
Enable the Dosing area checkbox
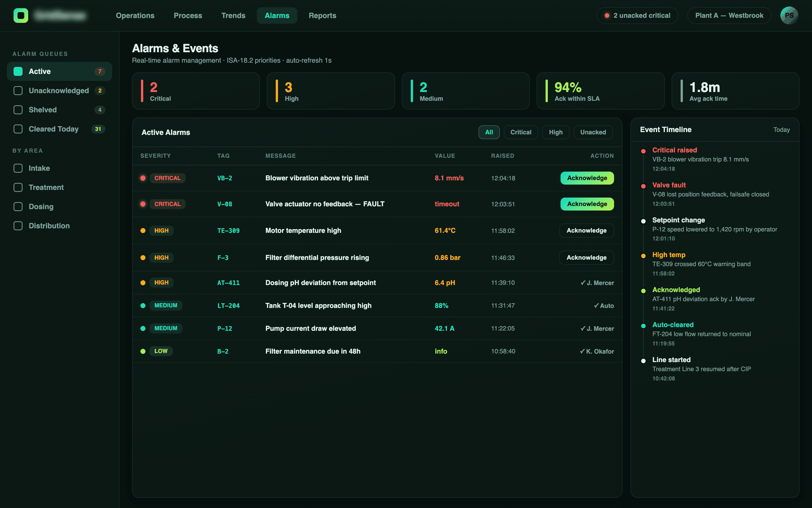[x=18, y=207]
